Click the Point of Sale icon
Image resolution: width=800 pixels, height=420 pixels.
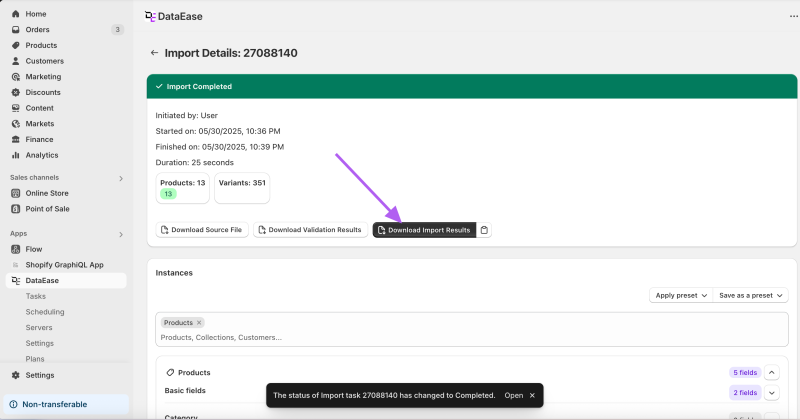16,209
